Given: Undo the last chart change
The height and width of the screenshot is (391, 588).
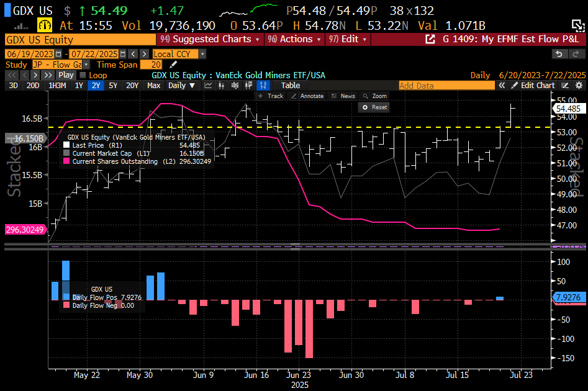Looking at the screenshot, I should pyautogui.click(x=559, y=54).
